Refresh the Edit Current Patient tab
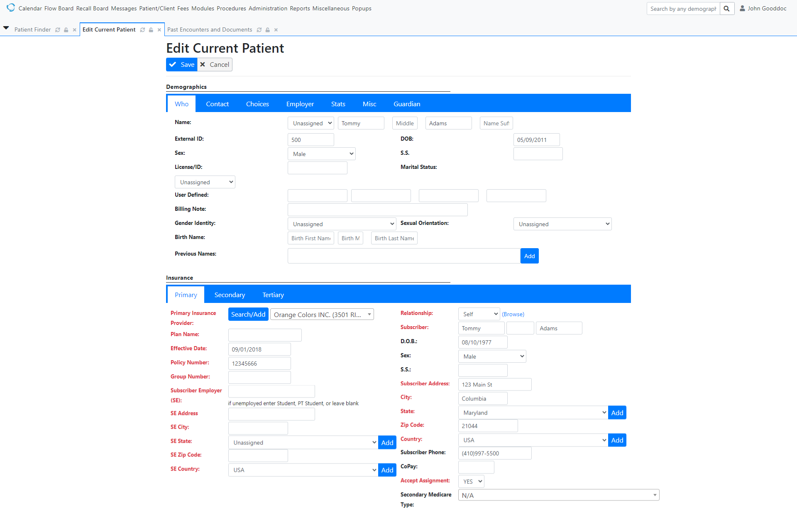 point(143,29)
